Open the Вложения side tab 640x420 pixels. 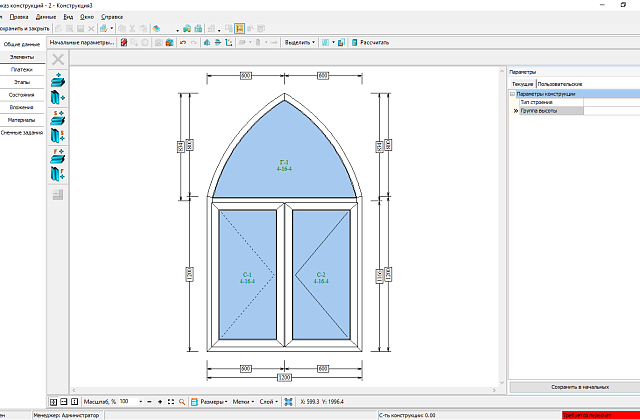[x=22, y=107]
